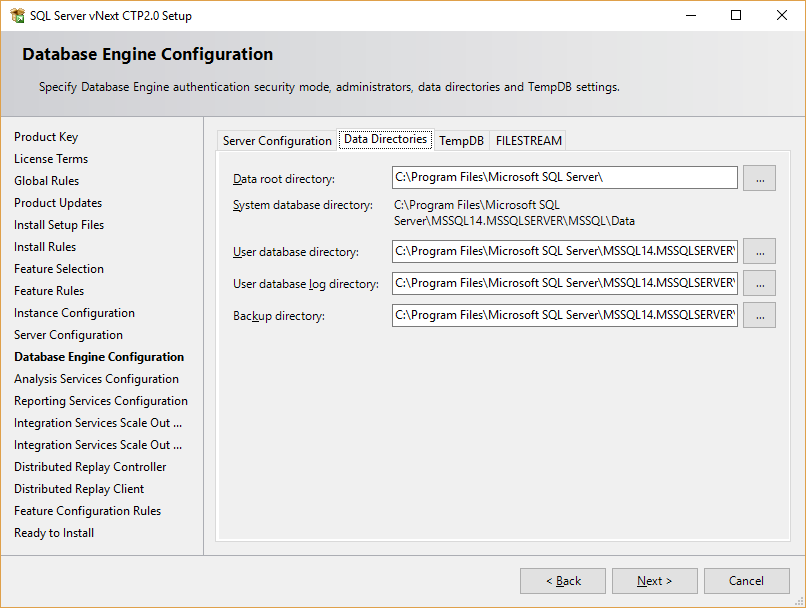Screen dimensions: 806x608
Task: Select the Data Directories tab
Action: (386, 139)
